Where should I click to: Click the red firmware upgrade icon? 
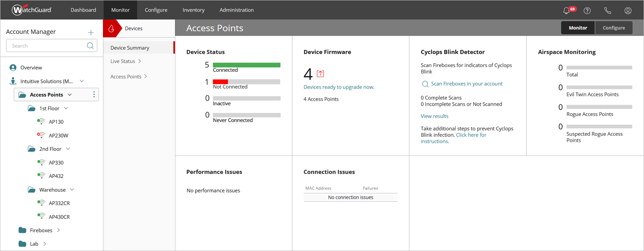point(320,74)
